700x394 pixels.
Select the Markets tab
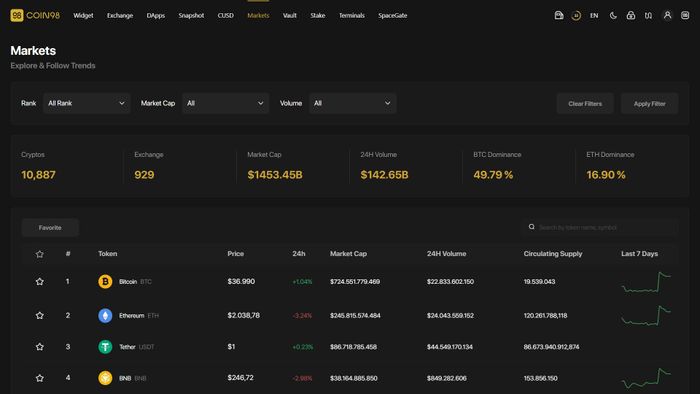tap(258, 16)
